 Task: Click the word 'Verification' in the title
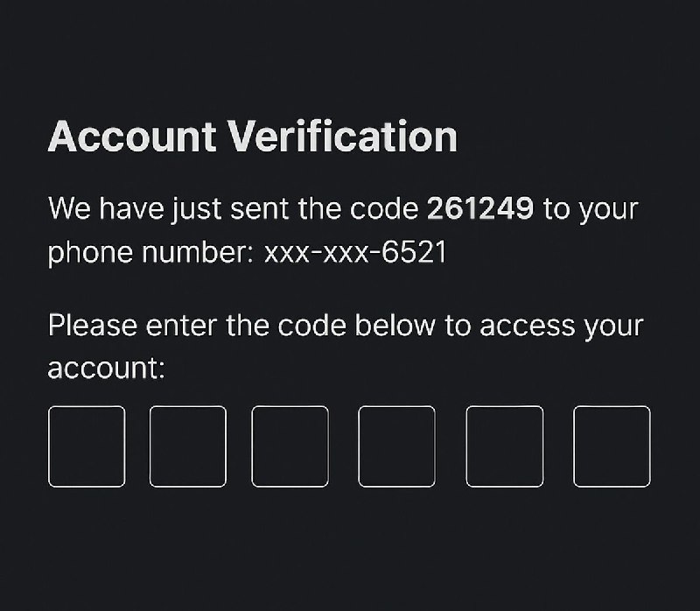coord(343,137)
